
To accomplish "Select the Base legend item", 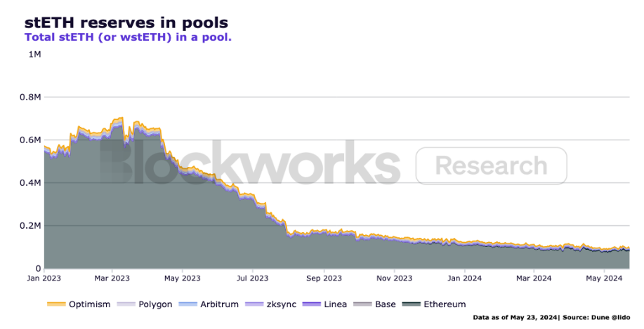I will [374, 304].
